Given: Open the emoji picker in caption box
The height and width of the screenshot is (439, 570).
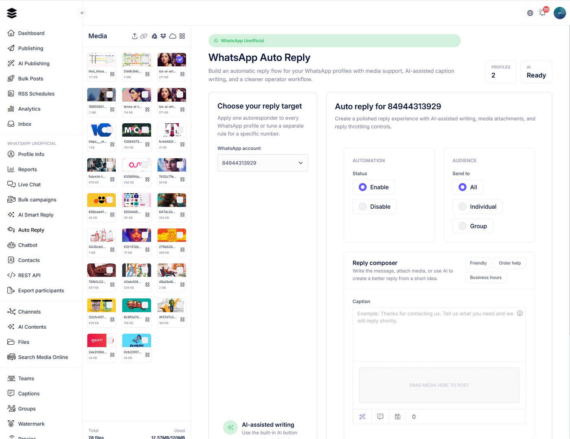Looking at the screenshot, I should 520,313.
